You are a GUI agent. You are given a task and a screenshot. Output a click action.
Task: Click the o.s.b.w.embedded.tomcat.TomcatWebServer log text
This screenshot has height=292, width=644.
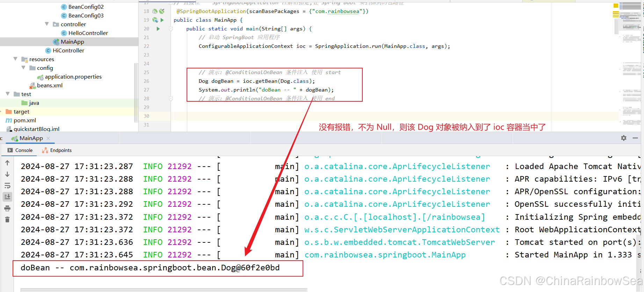(399, 242)
